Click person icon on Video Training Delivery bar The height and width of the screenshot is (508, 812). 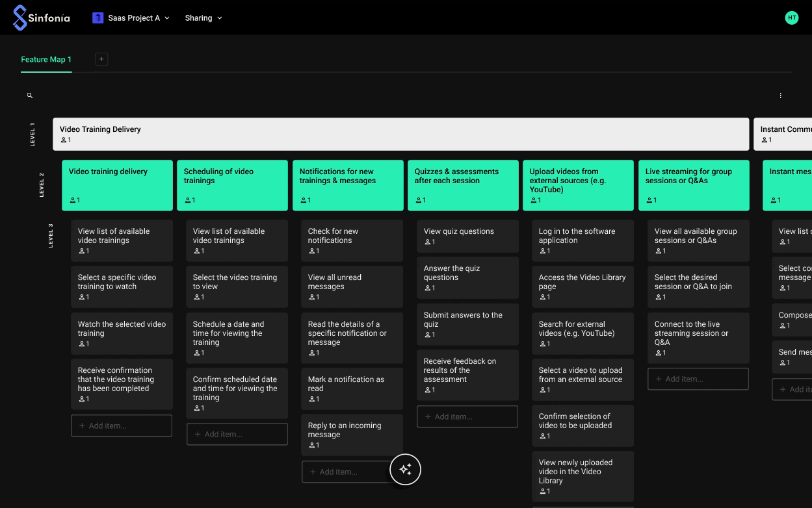pyautogui.click(x=64, y=140)
